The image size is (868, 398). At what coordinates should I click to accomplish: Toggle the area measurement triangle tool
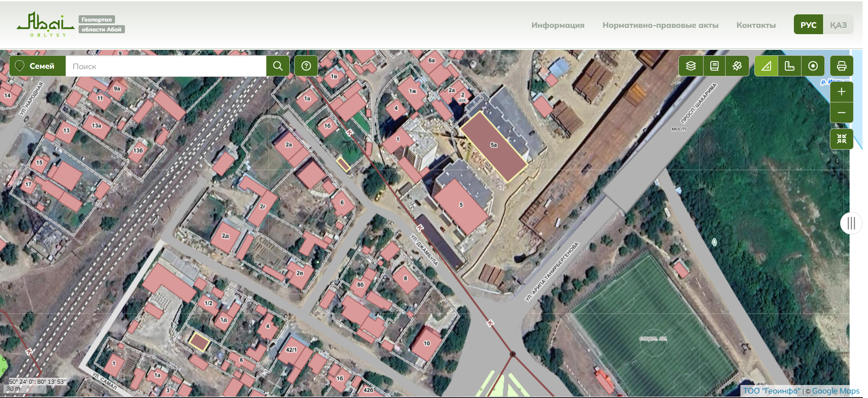click(766, 66)
